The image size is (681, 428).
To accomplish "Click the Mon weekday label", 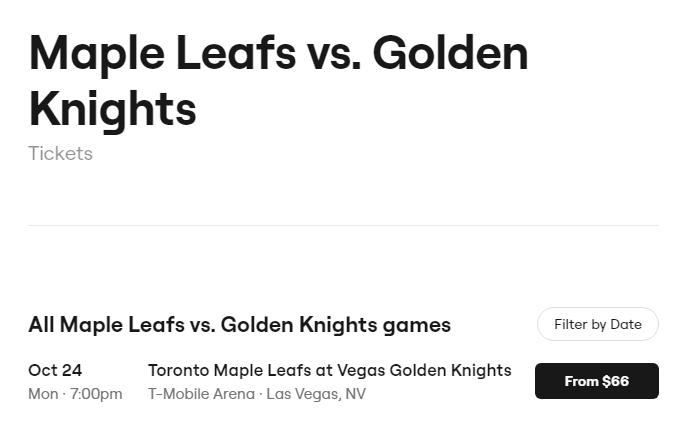I will click(43, 394).
